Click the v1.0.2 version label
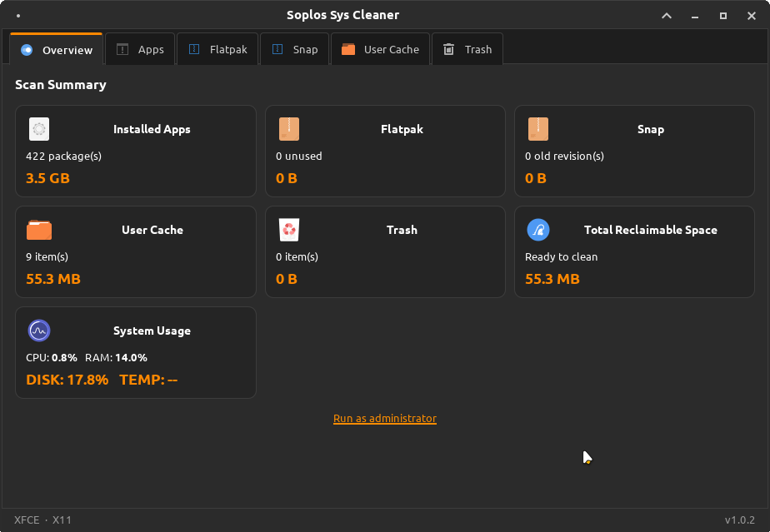 739,520
